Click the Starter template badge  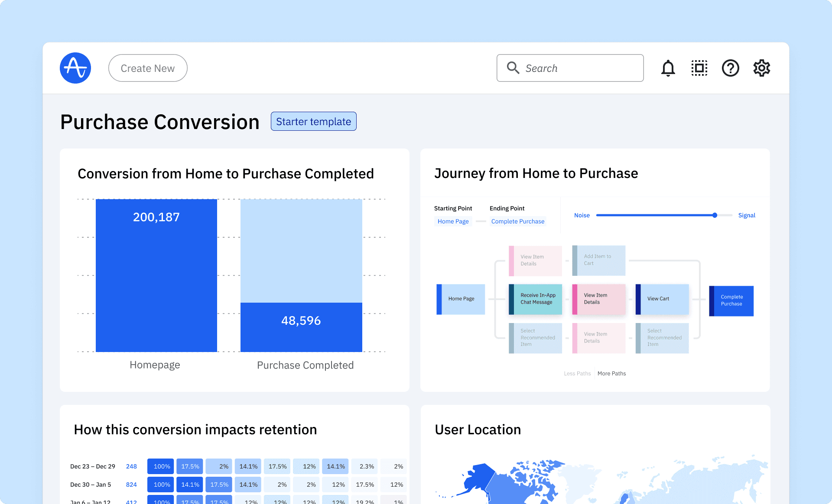[x=313, y=122]
